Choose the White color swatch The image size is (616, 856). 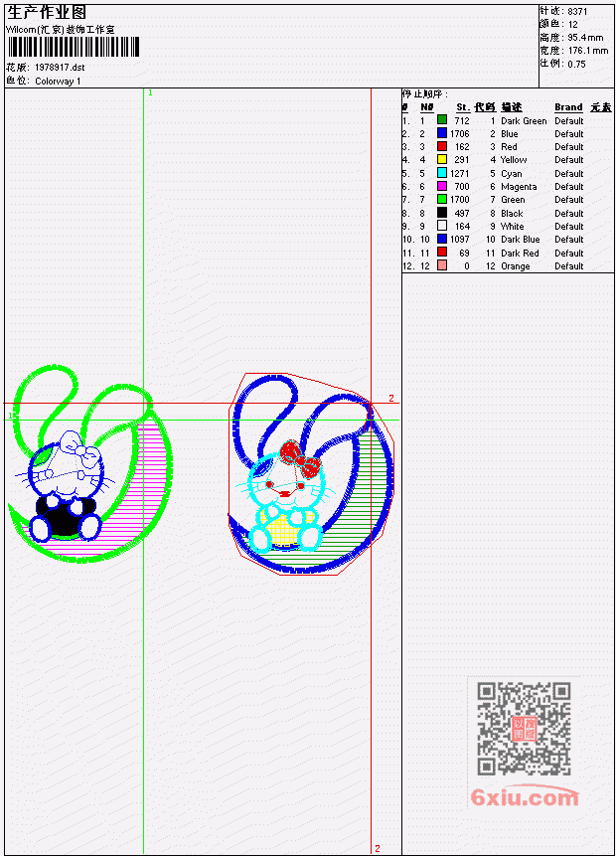click(442, 226)
